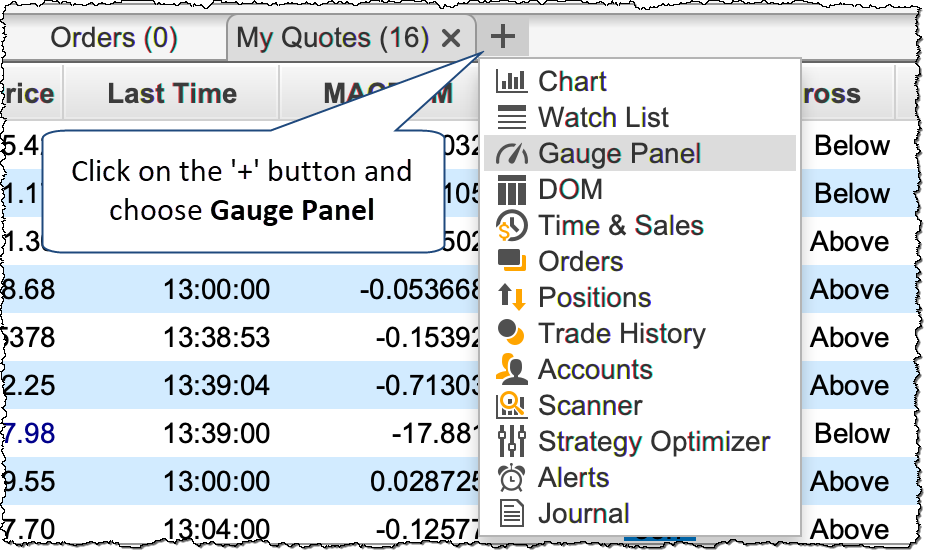Click the Time & Sales clock icon

511,226
